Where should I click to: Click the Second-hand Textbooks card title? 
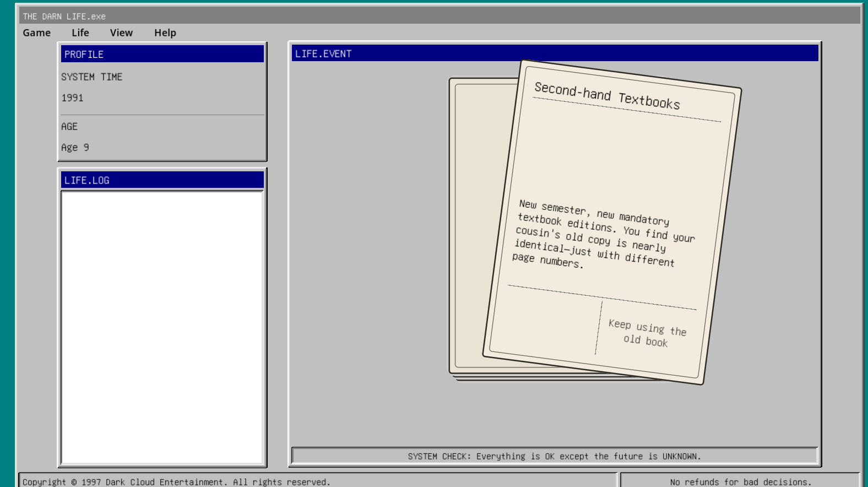click(x=607, y=96)
